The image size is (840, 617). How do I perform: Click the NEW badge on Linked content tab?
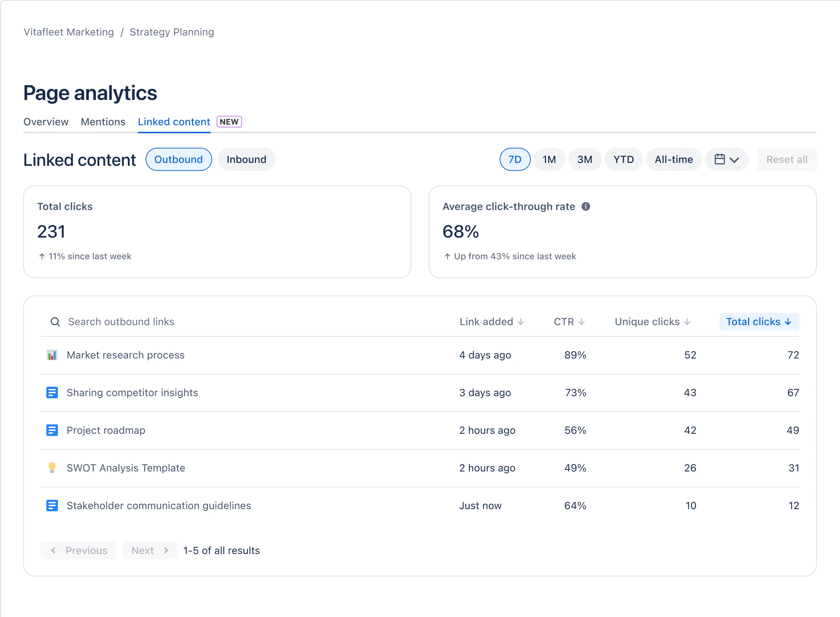[229, 122]
